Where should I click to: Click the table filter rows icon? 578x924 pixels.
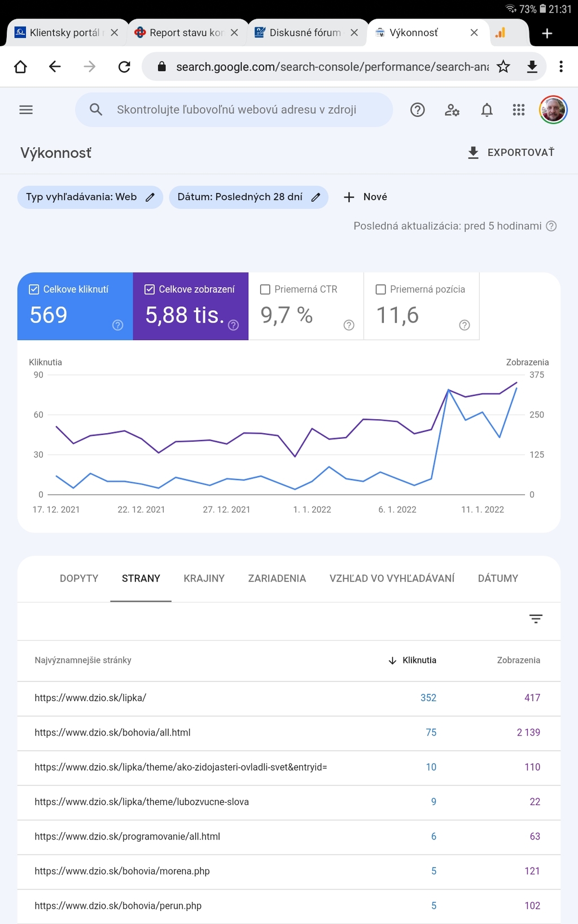536,619
